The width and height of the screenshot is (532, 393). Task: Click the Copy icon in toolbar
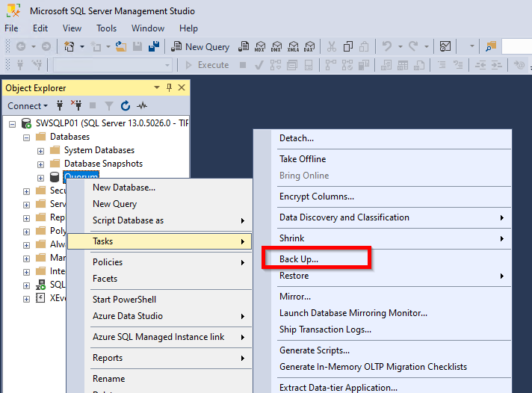(348, 46)
